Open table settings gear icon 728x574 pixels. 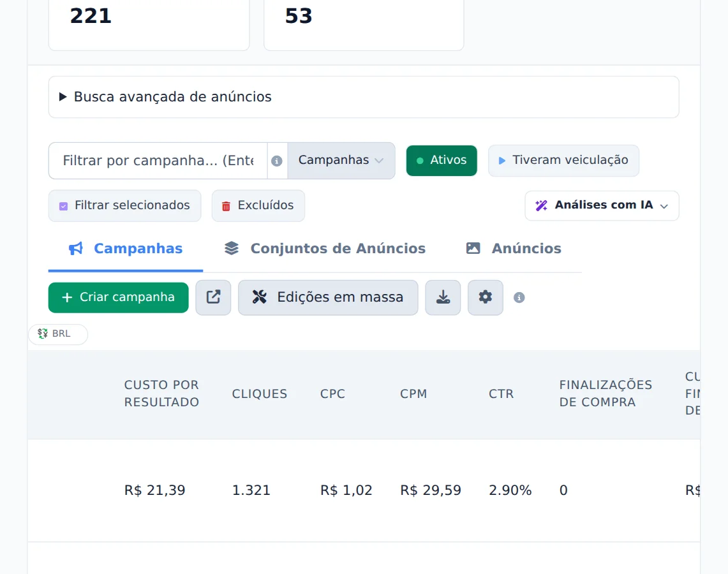[485, 297]
